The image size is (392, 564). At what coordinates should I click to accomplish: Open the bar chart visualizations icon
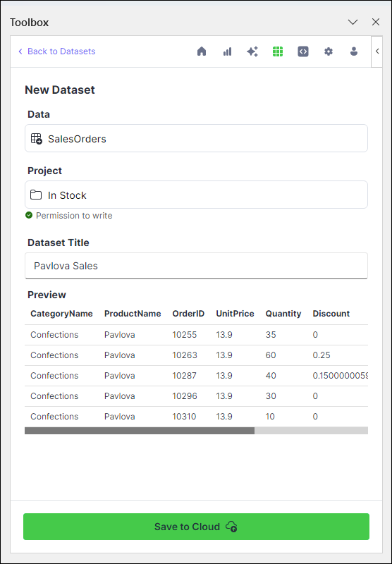[x=227, y=51]
